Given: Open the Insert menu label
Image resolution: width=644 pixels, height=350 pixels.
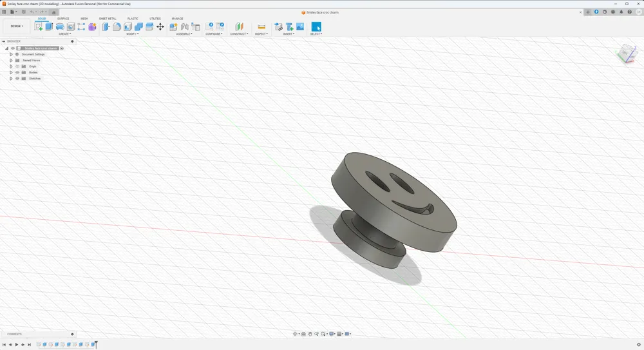Looking at the screenshot, I should tap(289, 34).
